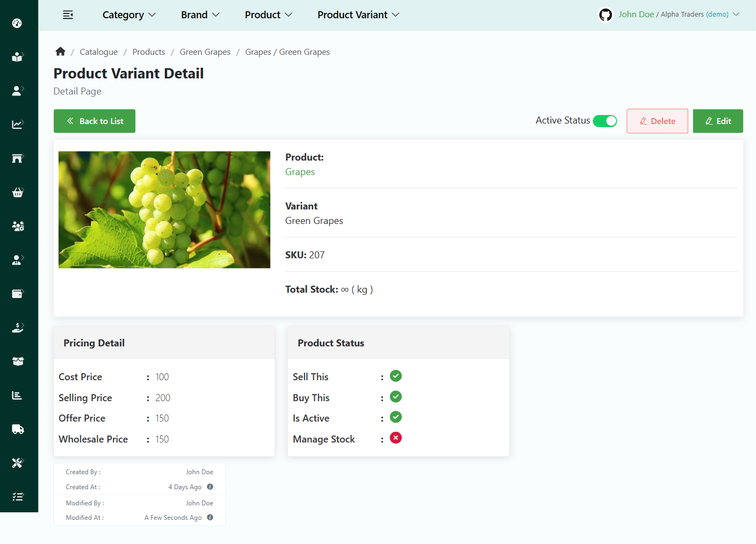
Task: Click the Back to List button
Action: point(95,121)
